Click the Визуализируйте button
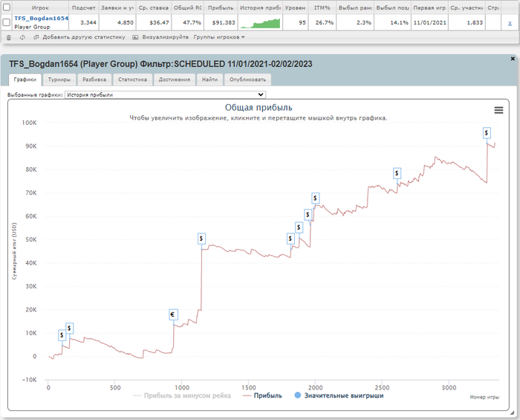 166,37
